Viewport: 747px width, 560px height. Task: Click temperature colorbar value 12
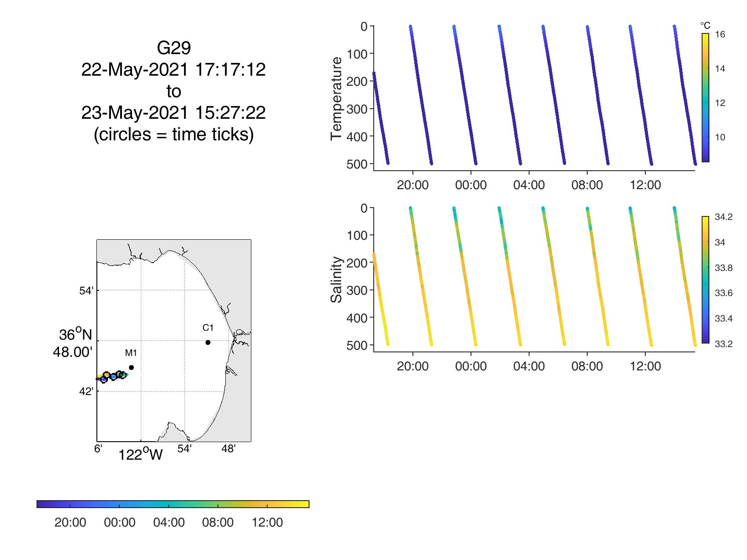click(719, 103)
